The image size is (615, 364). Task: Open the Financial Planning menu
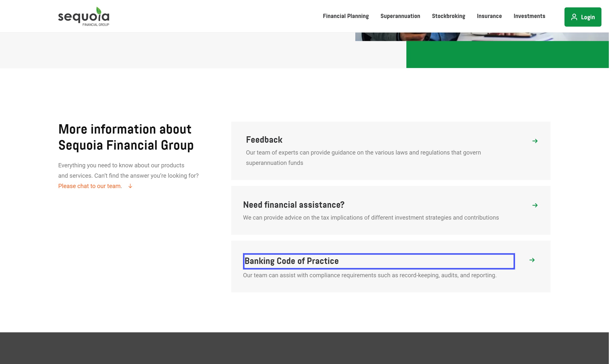click(345, 16)
